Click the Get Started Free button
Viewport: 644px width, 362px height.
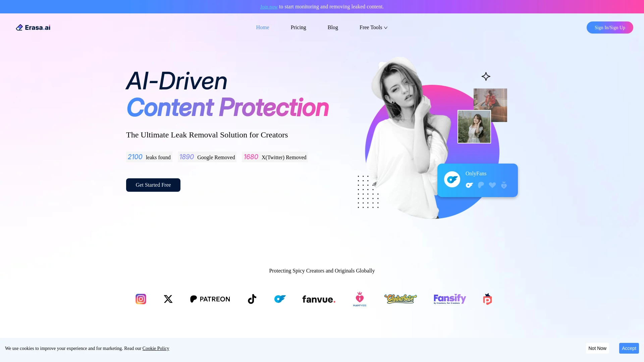(x=153, y=185)
